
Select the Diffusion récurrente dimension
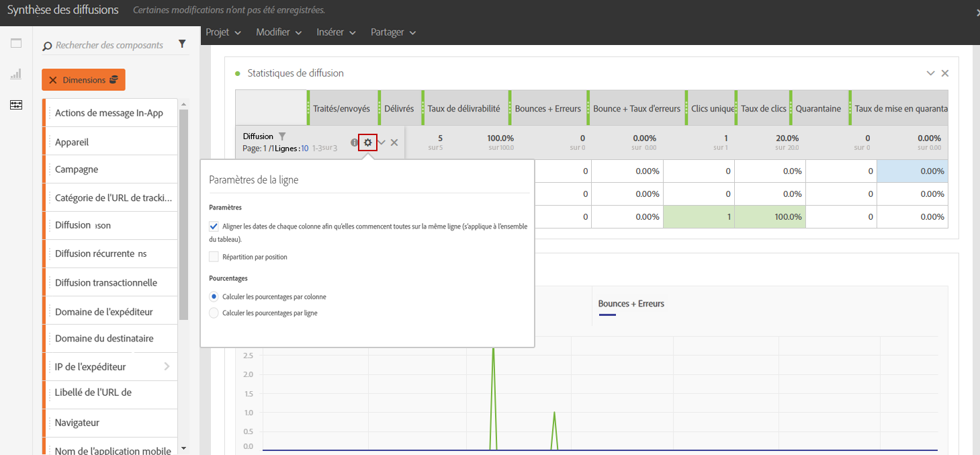coord(109,253)
